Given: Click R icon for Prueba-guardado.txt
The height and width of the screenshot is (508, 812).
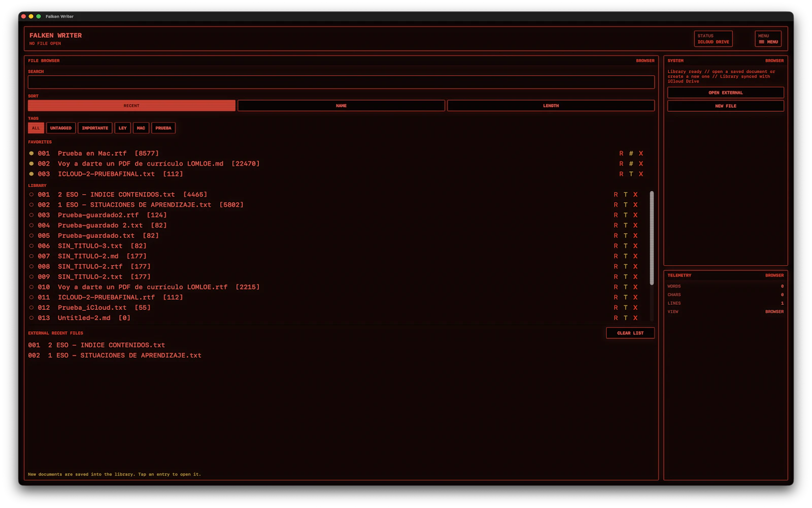Looking at the screenshot, I should pyautogui.click(x=616, y=236).
